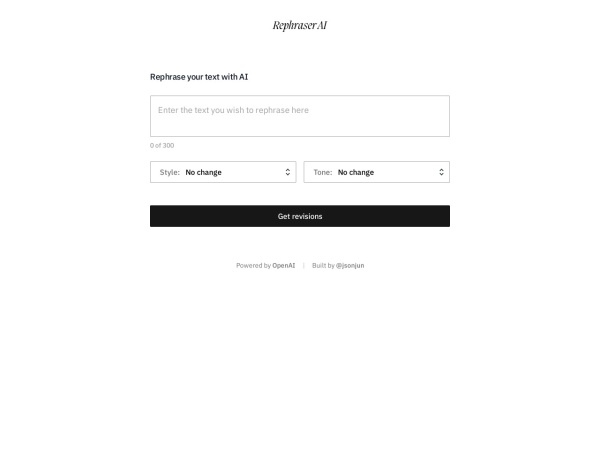Select the Tone "No change" value
600x450 pixels.
point(356,172)
